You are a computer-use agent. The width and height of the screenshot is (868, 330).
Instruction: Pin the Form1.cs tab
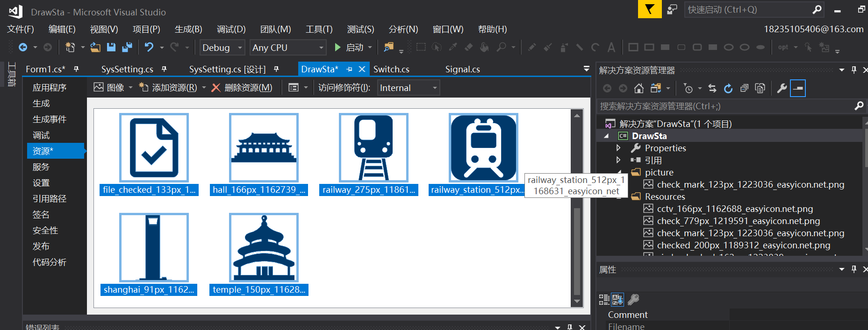tap(76, 69)
